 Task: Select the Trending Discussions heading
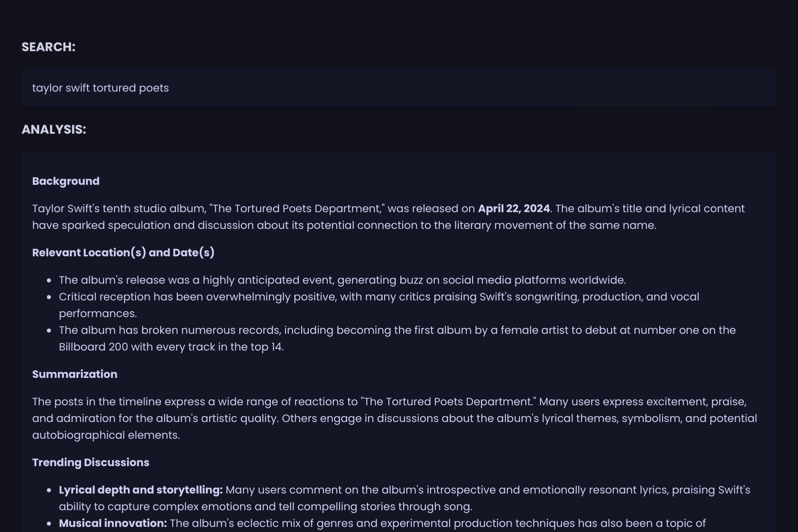click(91, 462)
